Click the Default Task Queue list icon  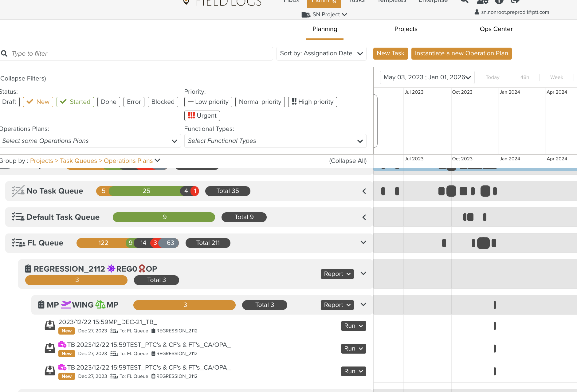click(x=18, y=217)
